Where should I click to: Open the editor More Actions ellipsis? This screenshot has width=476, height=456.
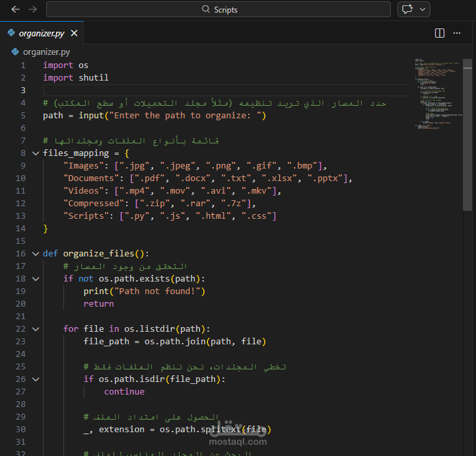[458, 33]
